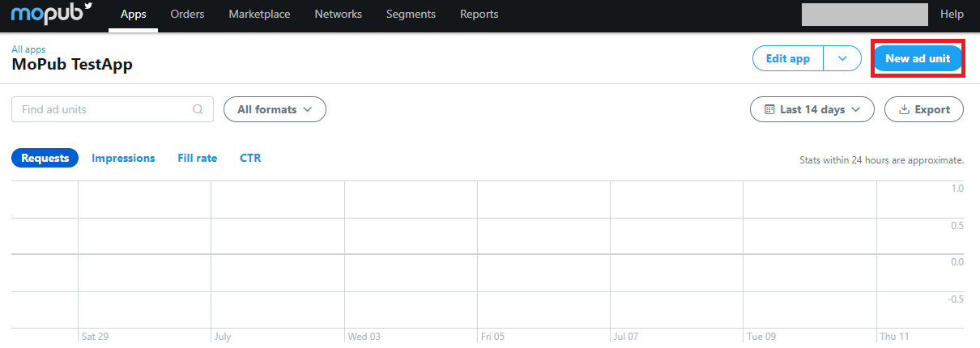
Task: Switch to the Orders tab
Action: pos(187,15)
